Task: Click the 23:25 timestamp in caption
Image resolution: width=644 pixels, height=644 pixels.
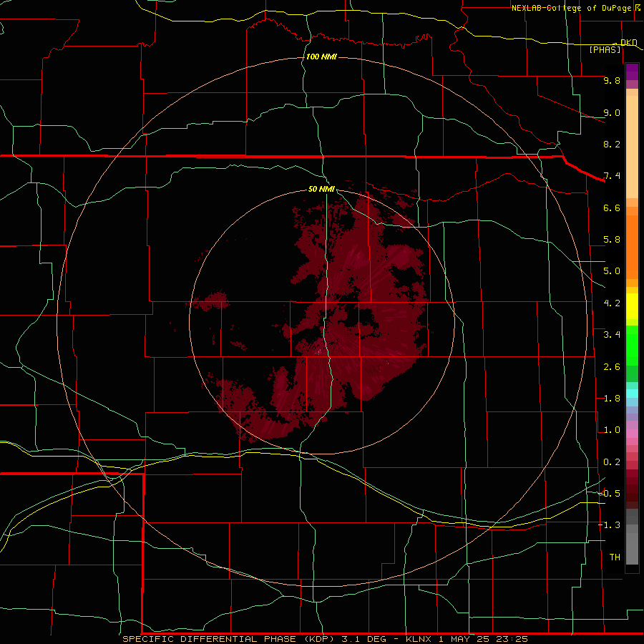Action: [x=512, y=639]
